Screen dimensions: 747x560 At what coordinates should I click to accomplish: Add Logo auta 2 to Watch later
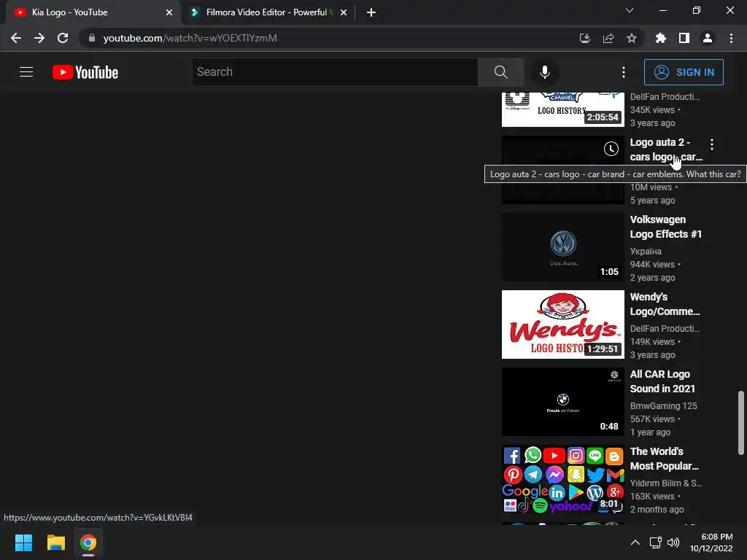point(611,149)
